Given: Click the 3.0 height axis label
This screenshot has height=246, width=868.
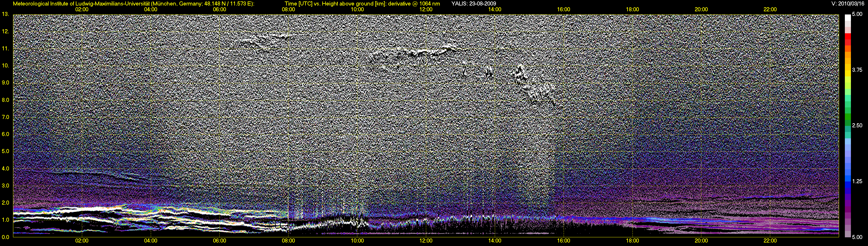Looking at the screenshot, I should [x=5, y=186].
